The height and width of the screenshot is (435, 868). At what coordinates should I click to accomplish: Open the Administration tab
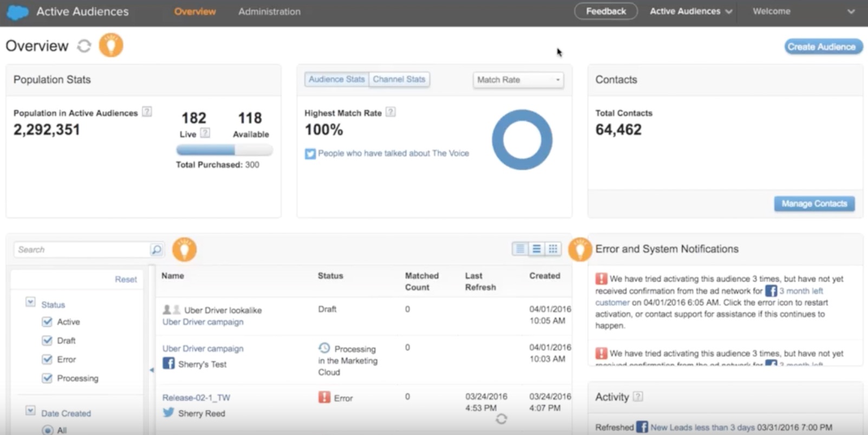[x=269, y=11]
